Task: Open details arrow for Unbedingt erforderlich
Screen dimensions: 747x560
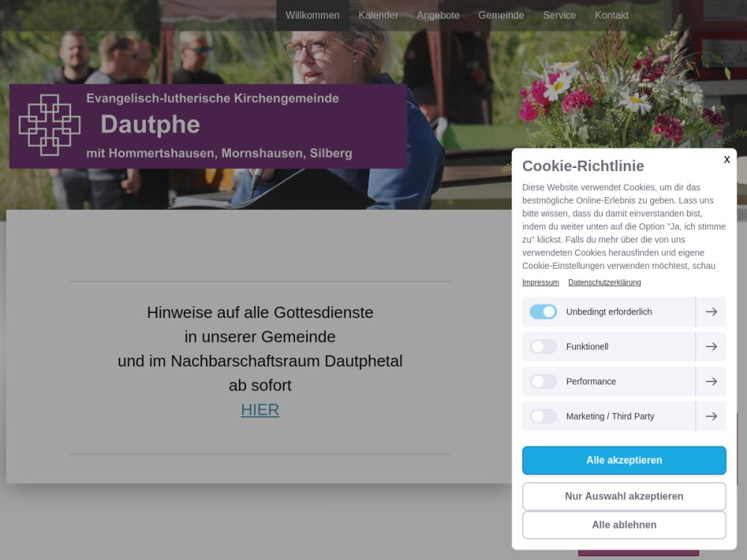Action: tap(711, 312)
